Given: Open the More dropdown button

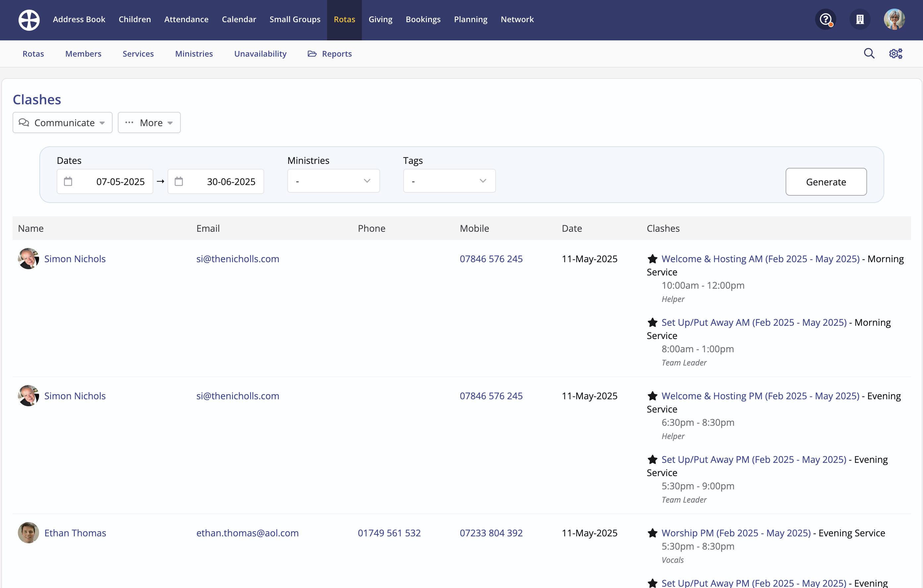Looking at the screenshot, I should (149, 122).
